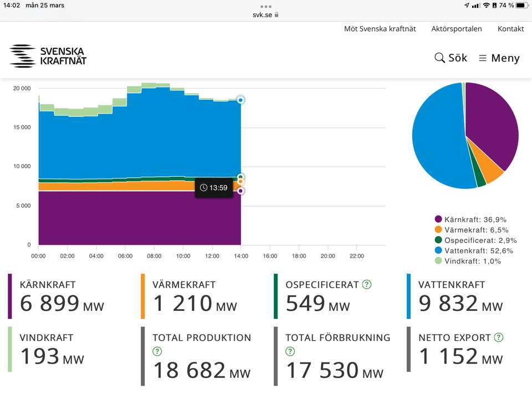Go to the Kontakt page

pyautogui.click(x=510, y=29)
